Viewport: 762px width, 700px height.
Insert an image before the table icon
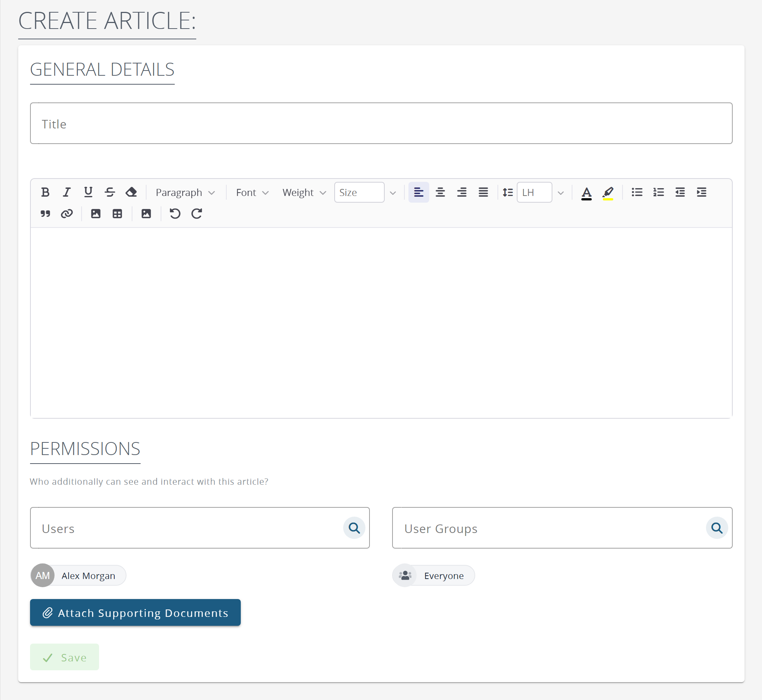tap(96, 214)
